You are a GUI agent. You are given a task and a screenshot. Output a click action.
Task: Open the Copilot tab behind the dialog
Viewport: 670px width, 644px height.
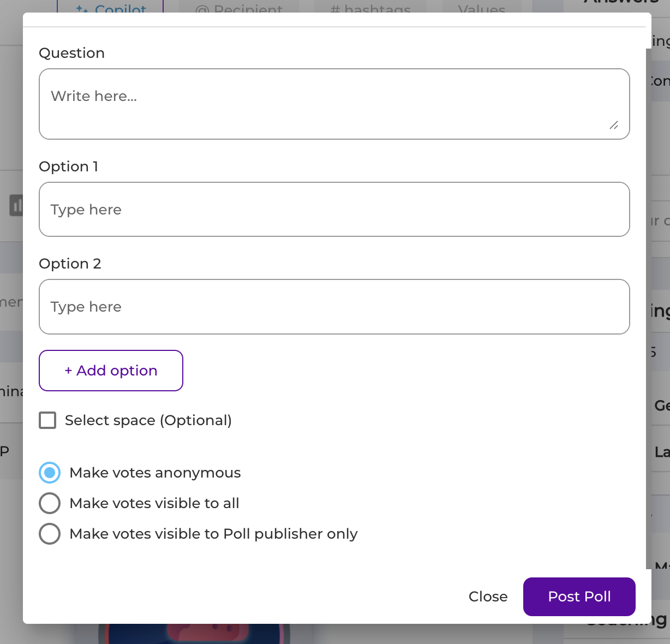111,7
